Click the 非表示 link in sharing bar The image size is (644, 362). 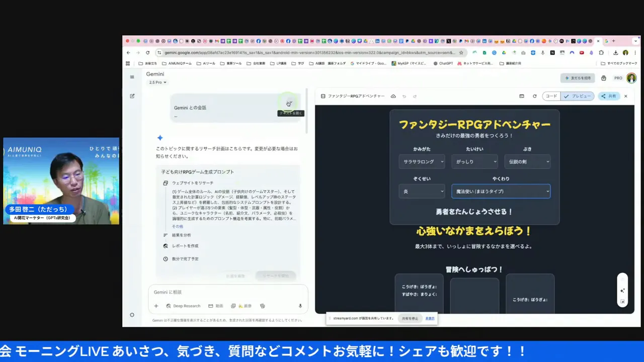(x=430, y=318)
